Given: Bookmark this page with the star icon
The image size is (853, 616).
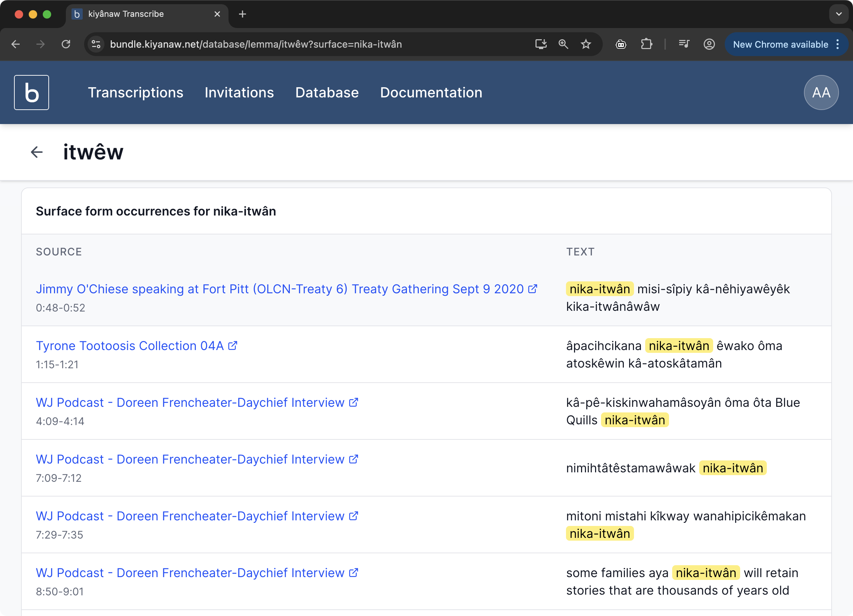Looking at the screenshot, I should (586, 45).
